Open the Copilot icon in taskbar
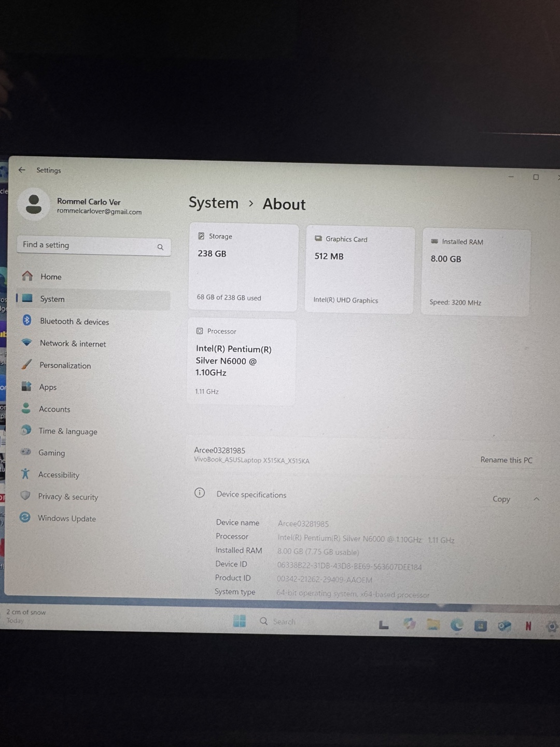This screenshot has height=747, width=560. 409,624
